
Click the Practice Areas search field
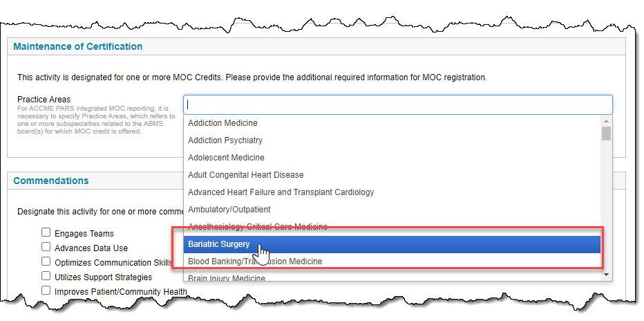[397, 104]
